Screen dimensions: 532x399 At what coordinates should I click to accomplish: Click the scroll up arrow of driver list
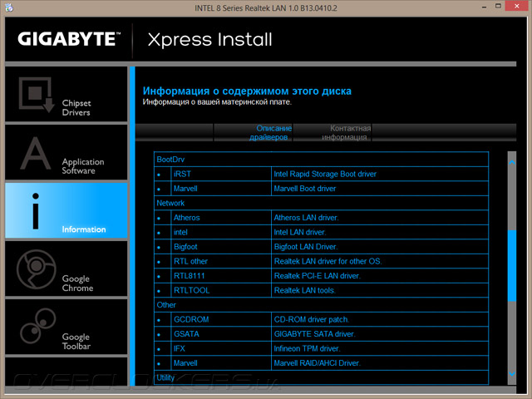(512, 163)
